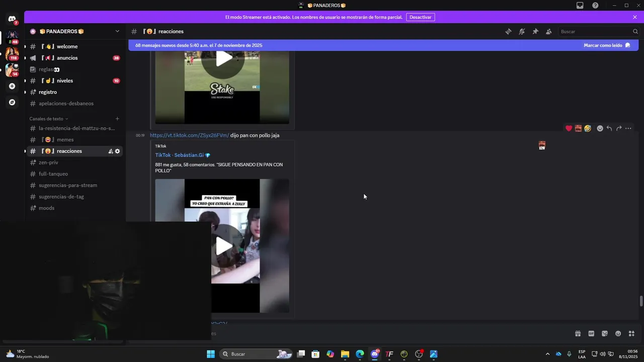Open apps icon in message bar

(631, 333)
